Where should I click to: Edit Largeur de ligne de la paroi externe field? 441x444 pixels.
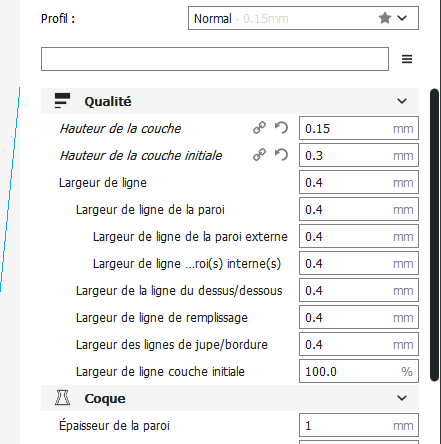[x=359, y=236]
